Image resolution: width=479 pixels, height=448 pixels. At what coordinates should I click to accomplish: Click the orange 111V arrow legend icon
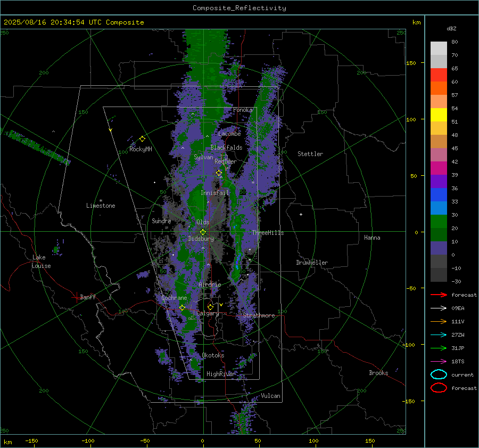pyautogui.click(x=439, y=321)
